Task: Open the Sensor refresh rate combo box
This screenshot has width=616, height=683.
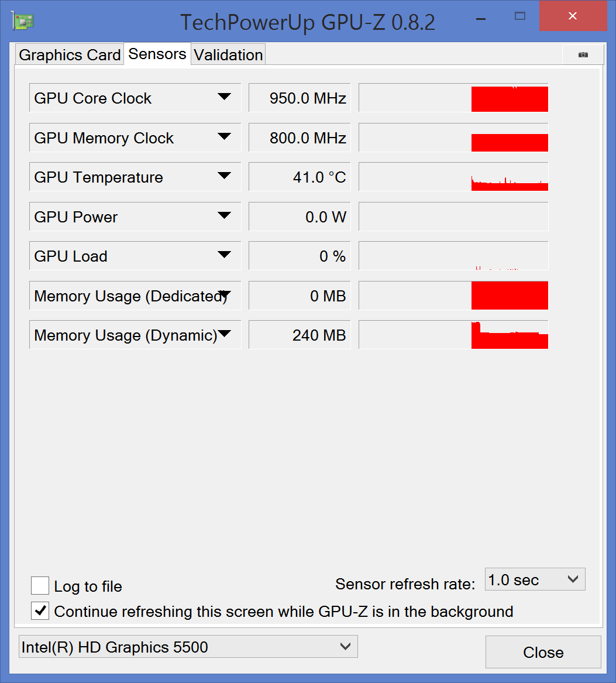Action: (535, 579)
